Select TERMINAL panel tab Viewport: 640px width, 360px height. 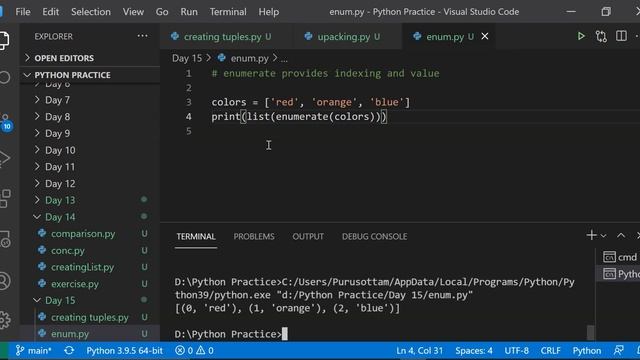[x=196, y=237]
